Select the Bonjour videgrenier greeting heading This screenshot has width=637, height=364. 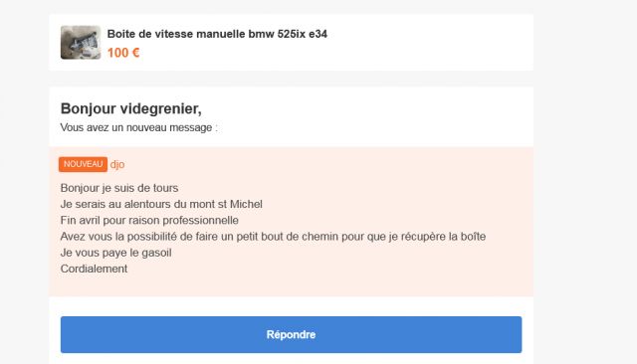[130, 108]
